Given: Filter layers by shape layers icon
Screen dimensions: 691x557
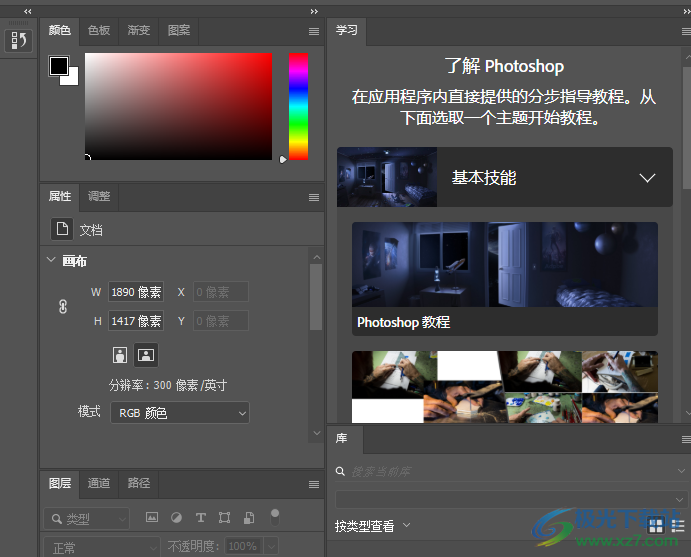Looking at the screenshot, I should [x=224, y=517].
